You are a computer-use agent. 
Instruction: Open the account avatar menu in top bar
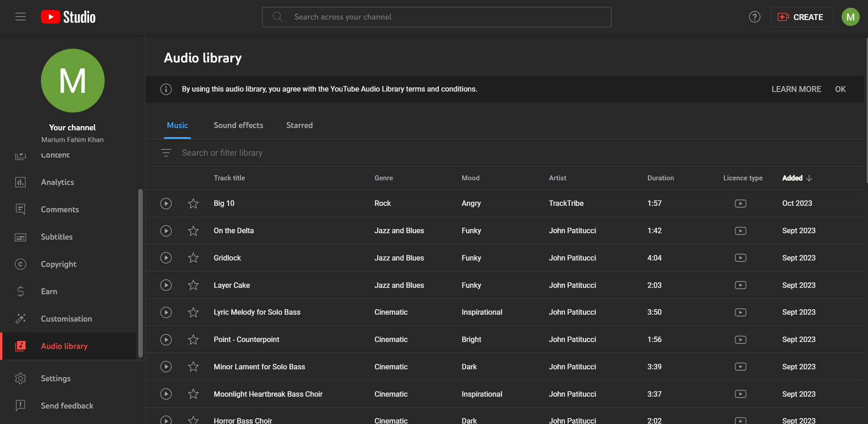click(850, 17)
